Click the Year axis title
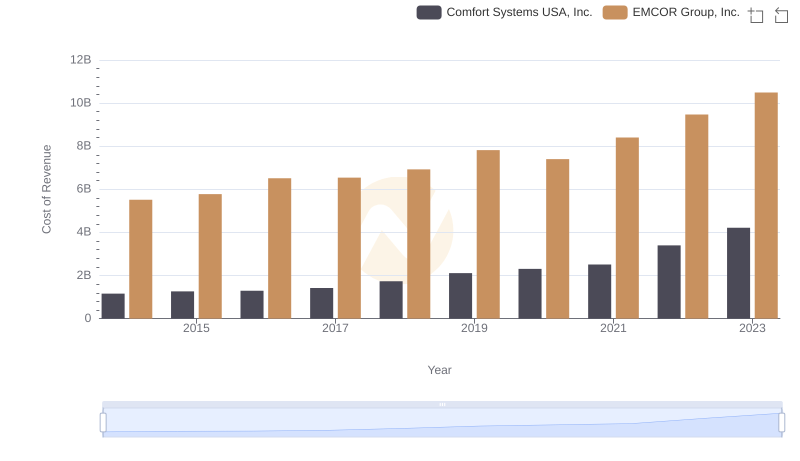 tap(439, 370)
